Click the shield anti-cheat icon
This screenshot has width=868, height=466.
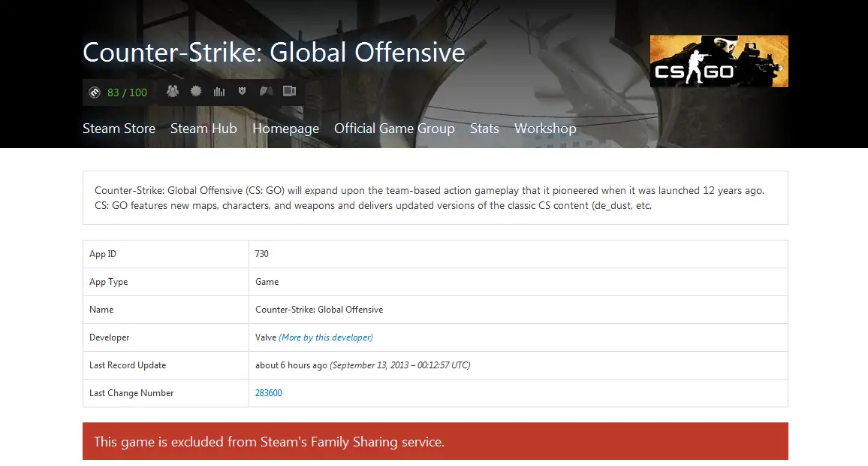point(242,91)
